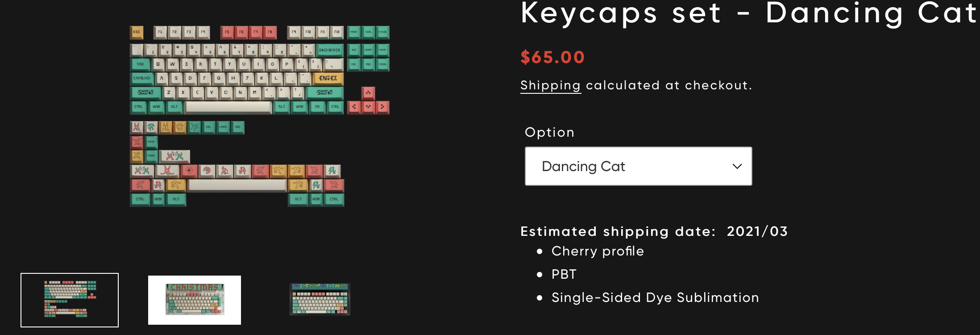Click the yellow ESC keycap in product image
Screen dimensions: 980x335
click(137, 32)
